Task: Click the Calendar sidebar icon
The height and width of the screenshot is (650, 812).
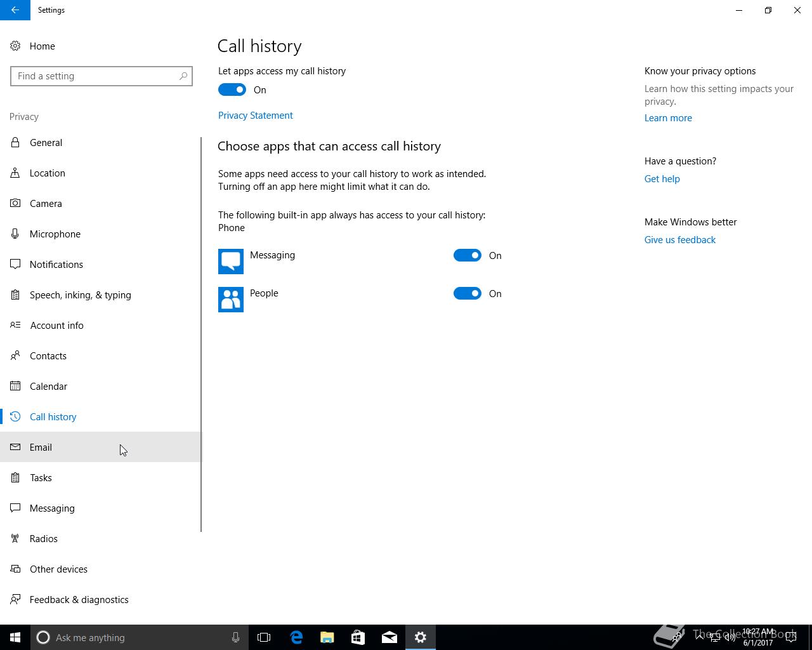Action: click(x=15, y=386)
